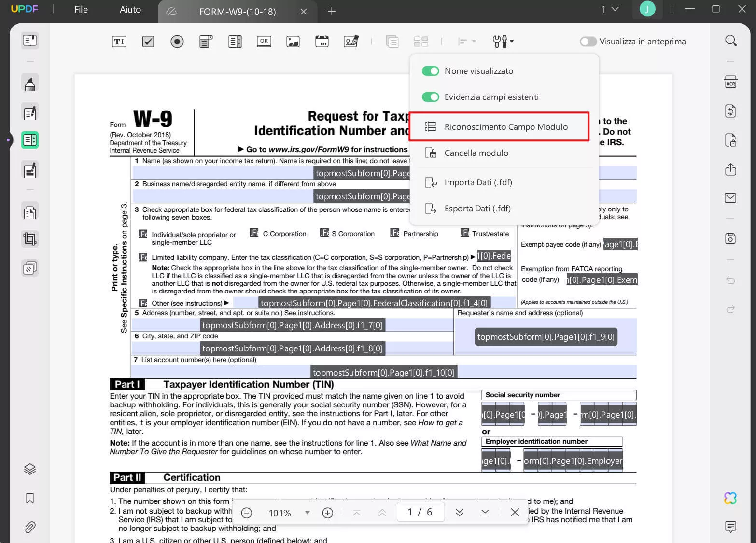Check the Partnership checkbox field
This screenshot has width=756, height=543.
395,233
